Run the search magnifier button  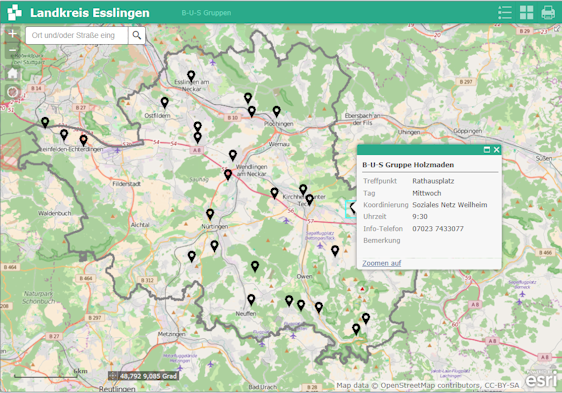(x=137, y=35)
